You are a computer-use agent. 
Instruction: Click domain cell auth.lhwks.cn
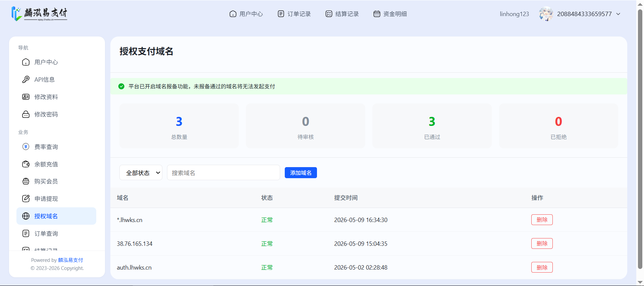[x=134, y=268]
